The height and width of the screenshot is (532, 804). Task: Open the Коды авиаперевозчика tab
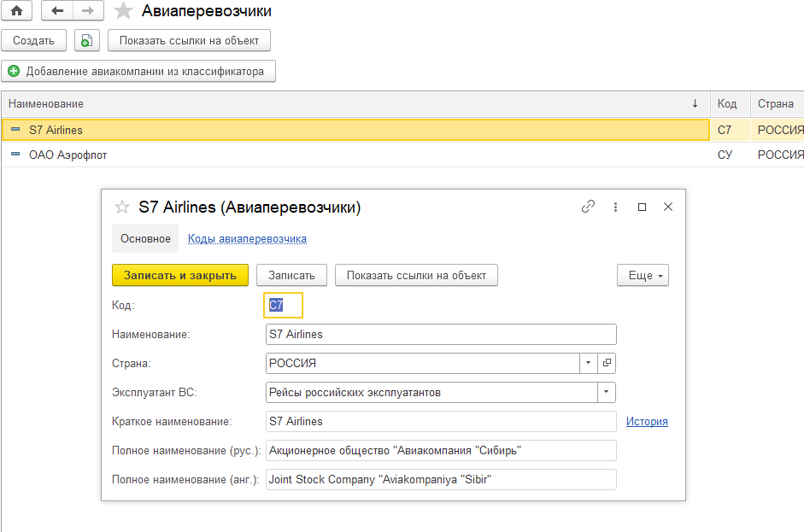pyautogui.click(x=247, y=238)
